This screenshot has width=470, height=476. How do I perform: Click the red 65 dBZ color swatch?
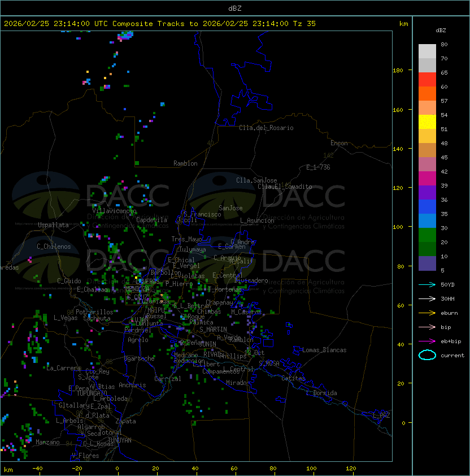point(427,80)
